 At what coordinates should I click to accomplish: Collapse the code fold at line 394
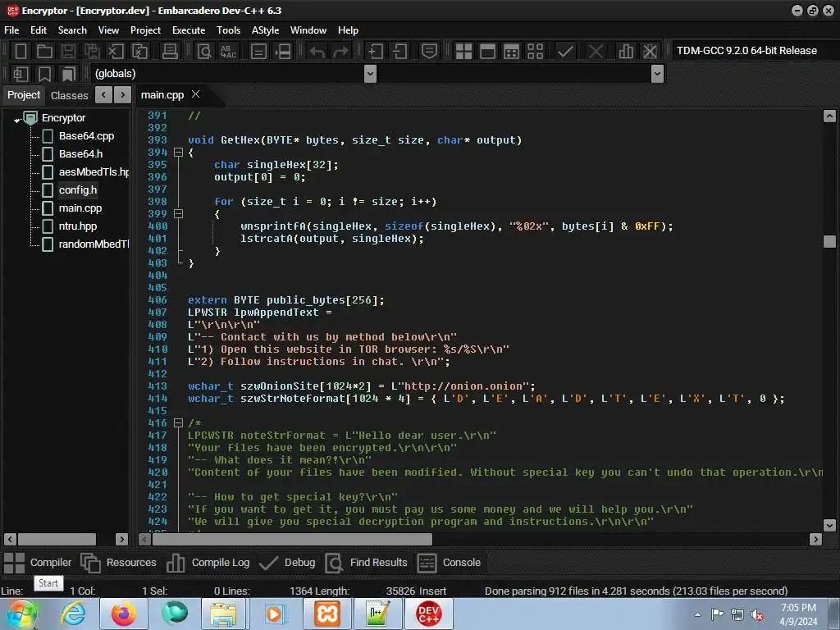tap(178, 153)
